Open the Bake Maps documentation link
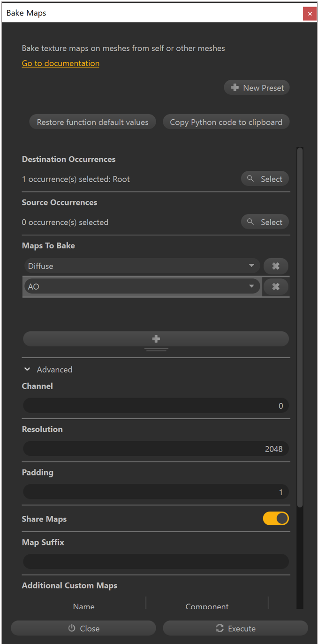This screenshot has height=644, width=318. pyautogui.click(x=61, y=63)
